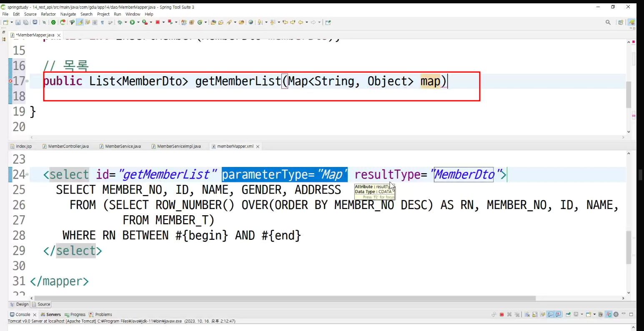This screenshot has height=331, width=644.
Task: Click the Open Perspective icon
Action: pyautogui.click(x=621, y=22)
